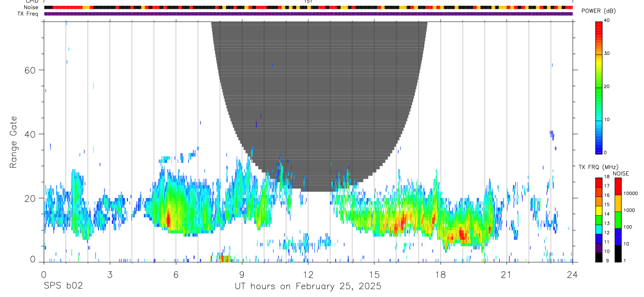Viewport: 644px width, 297px height.
Task: Click the Range Gate tick label '60'
Action: coord(29,70)
